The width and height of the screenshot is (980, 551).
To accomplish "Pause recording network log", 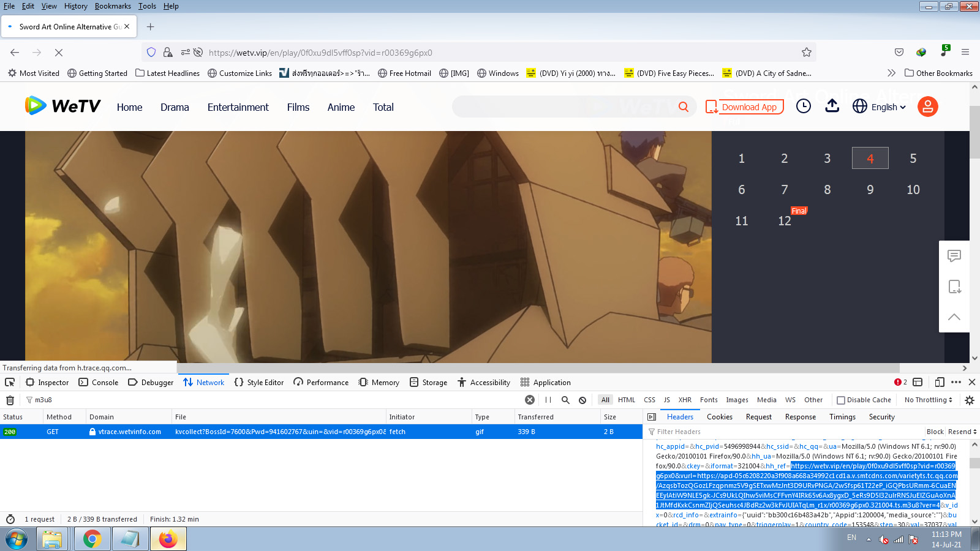I will [x=548, y=400].
